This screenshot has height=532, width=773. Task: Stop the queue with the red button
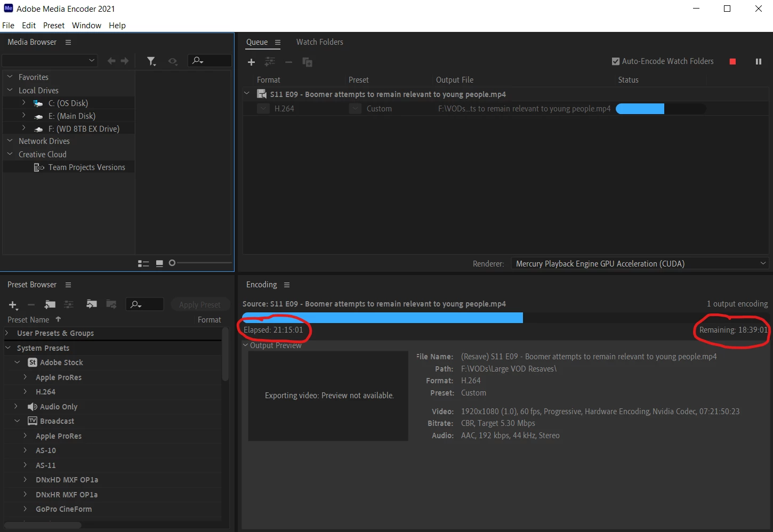[x=732, y=61]
